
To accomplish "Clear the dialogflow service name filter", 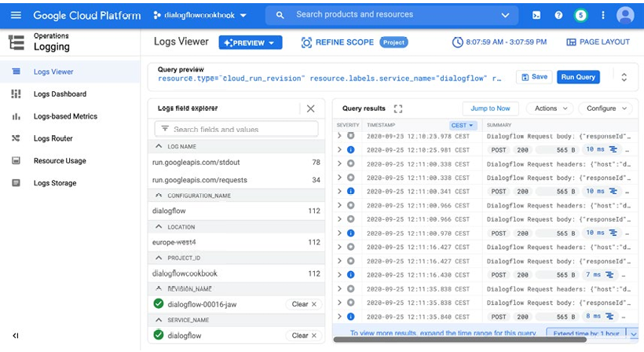I will (x=304, y=335).
